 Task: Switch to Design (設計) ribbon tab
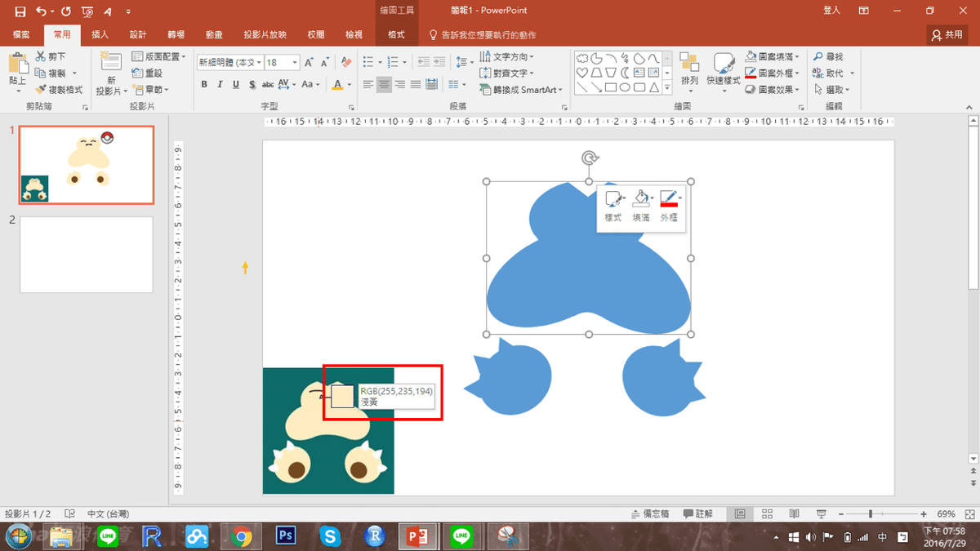click(138, 34)
